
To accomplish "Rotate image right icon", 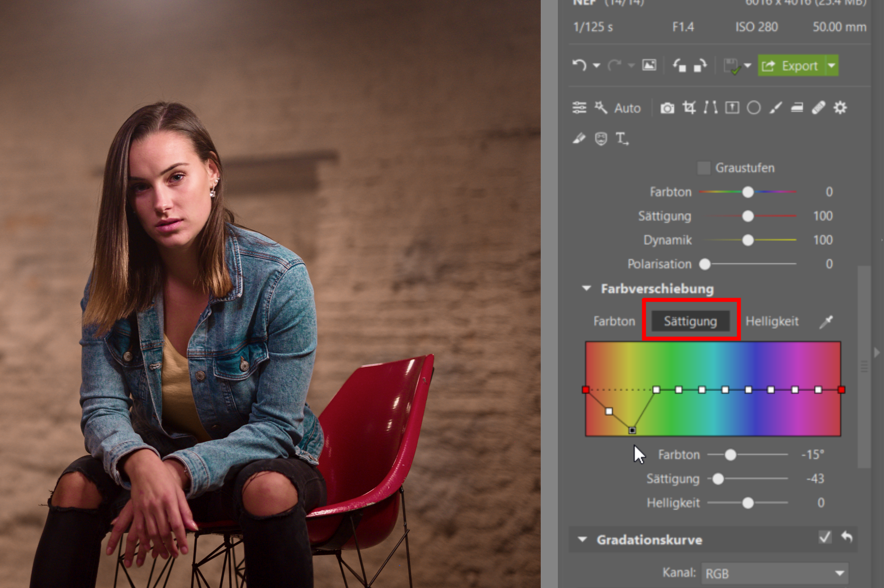I will pos(700,65).
